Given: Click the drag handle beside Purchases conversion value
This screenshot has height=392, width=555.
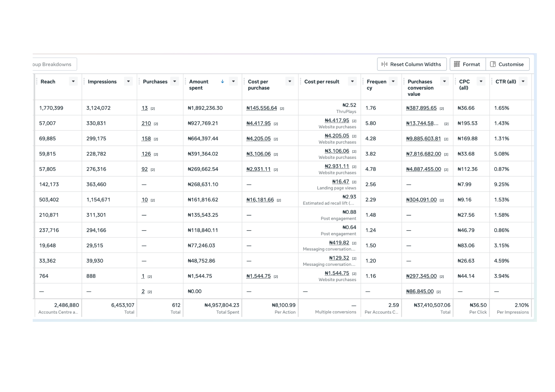Looking at the screenshot, I should coord(404,82).
